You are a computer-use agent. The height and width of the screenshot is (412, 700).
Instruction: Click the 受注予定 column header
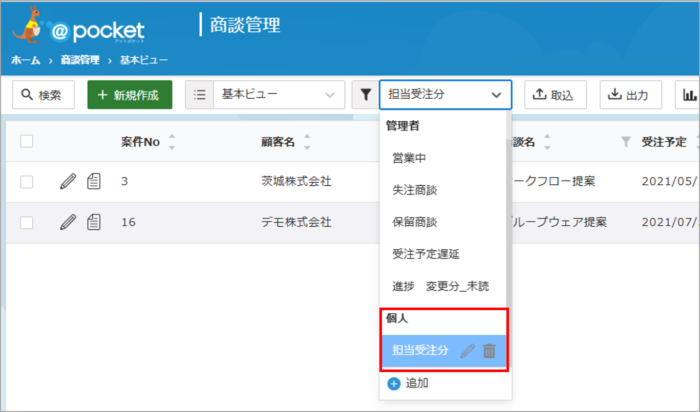coord(664,142)
